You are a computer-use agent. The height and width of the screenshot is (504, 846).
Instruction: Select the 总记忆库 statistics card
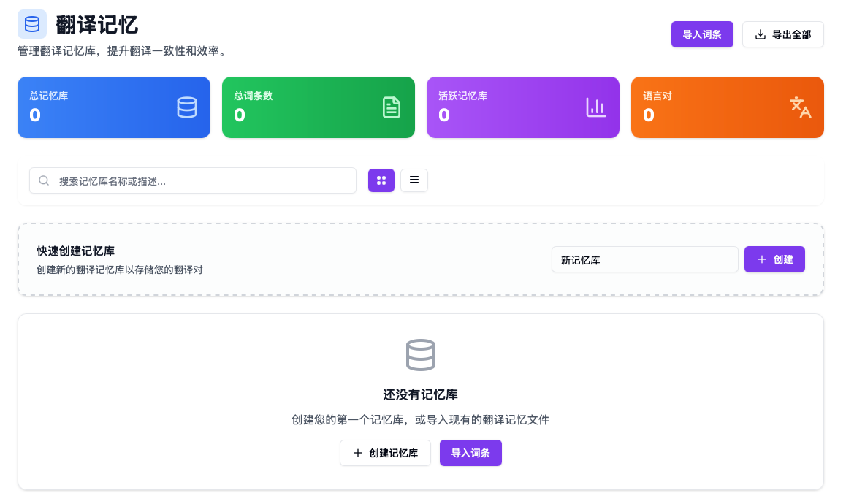pos(113,107)
